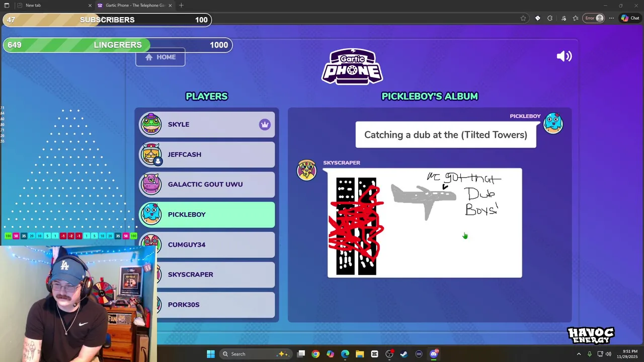Viewport: 644px width, 362px height.
Task: Click the PLAYERS heading
Action: [x=207, y=96]
